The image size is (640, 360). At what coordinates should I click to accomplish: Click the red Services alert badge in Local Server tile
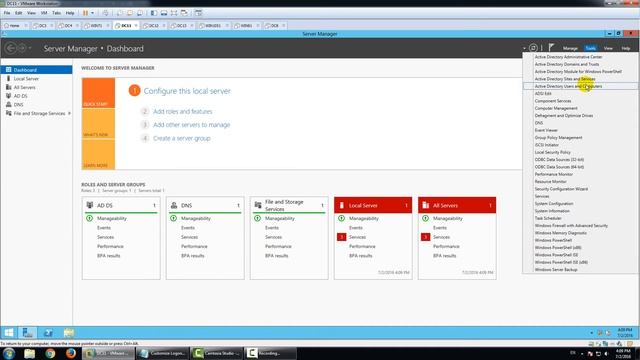pos(342,237)
